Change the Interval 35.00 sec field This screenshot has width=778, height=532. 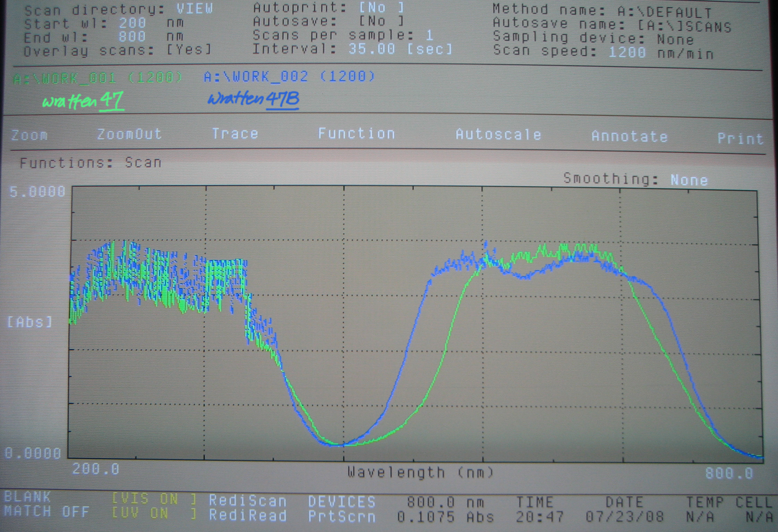[x=371, y=49]
